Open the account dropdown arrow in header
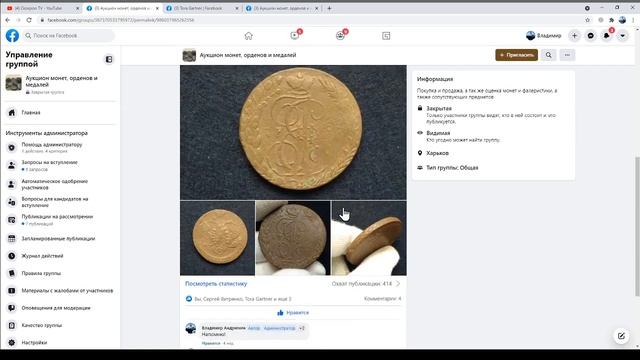Image resolution: width=640 pixels, height=360 pixels. (622, 36)
